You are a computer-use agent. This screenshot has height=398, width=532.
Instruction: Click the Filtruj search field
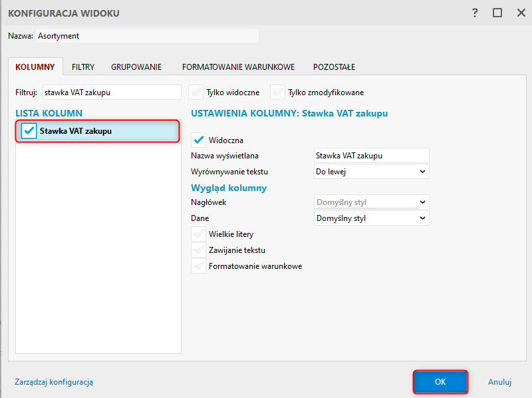pos(112,93)
